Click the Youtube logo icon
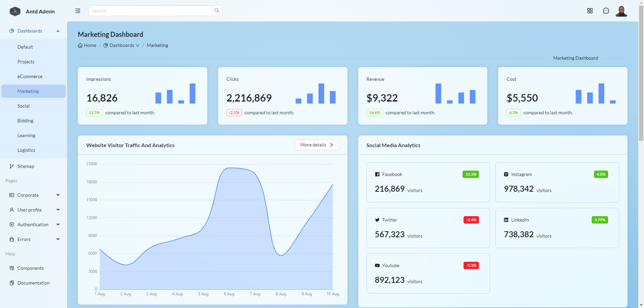This screenshot has height=308, width=644. (x=377, y=265)
